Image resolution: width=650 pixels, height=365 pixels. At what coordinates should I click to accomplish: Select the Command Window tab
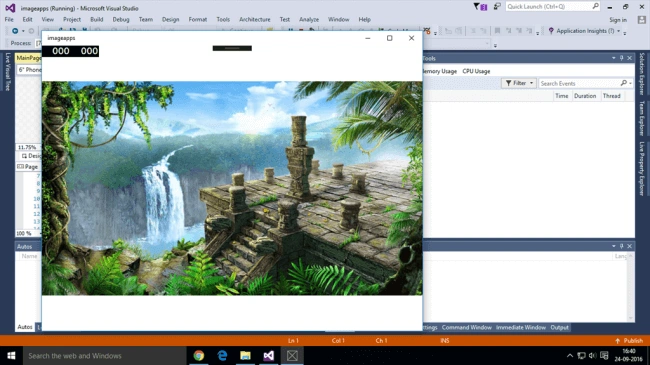[466, 327]
